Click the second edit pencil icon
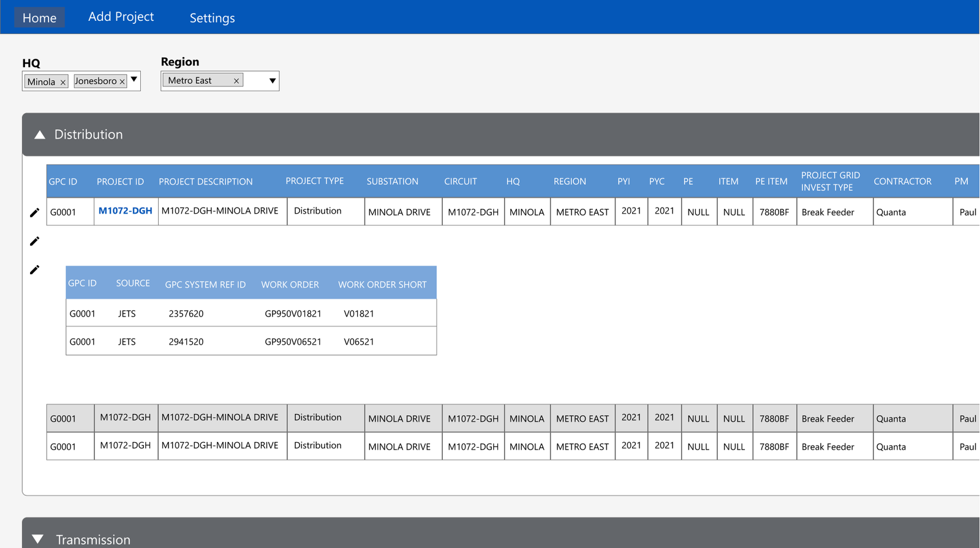 pos(35,241)
